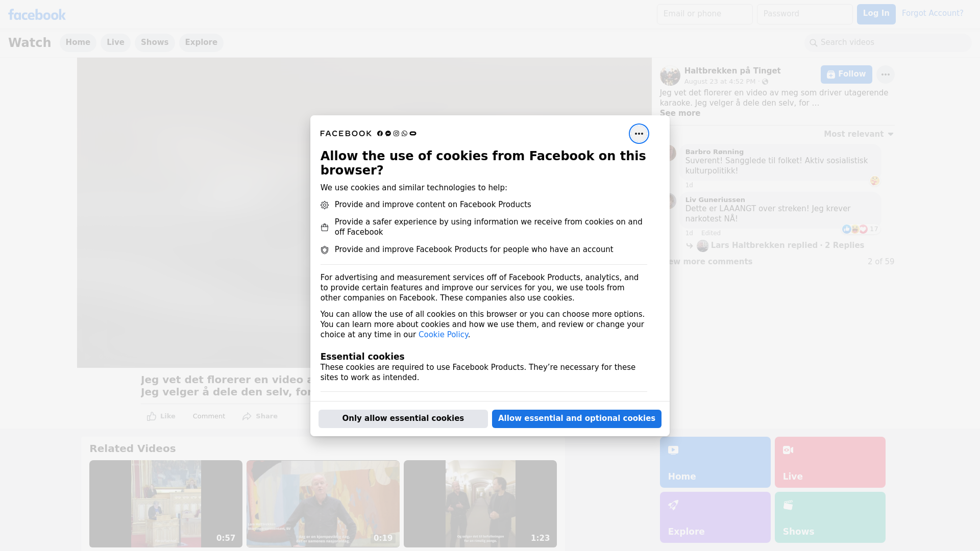Click the 1d timestamp on Barbro's comment

[x=689, y=185]
